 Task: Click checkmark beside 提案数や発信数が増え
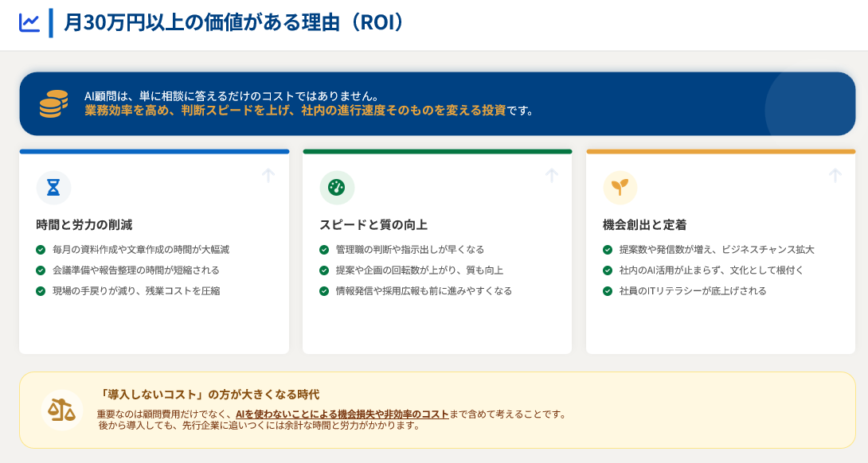click(608, 250)
